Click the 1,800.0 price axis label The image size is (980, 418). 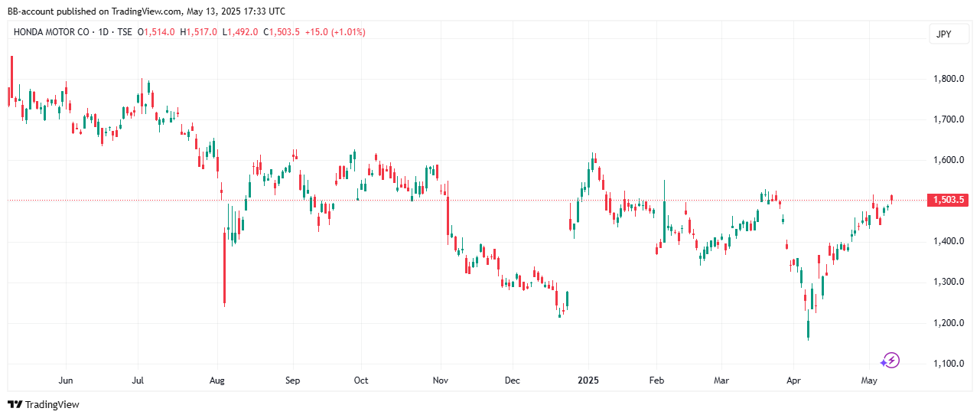(948, 79)
